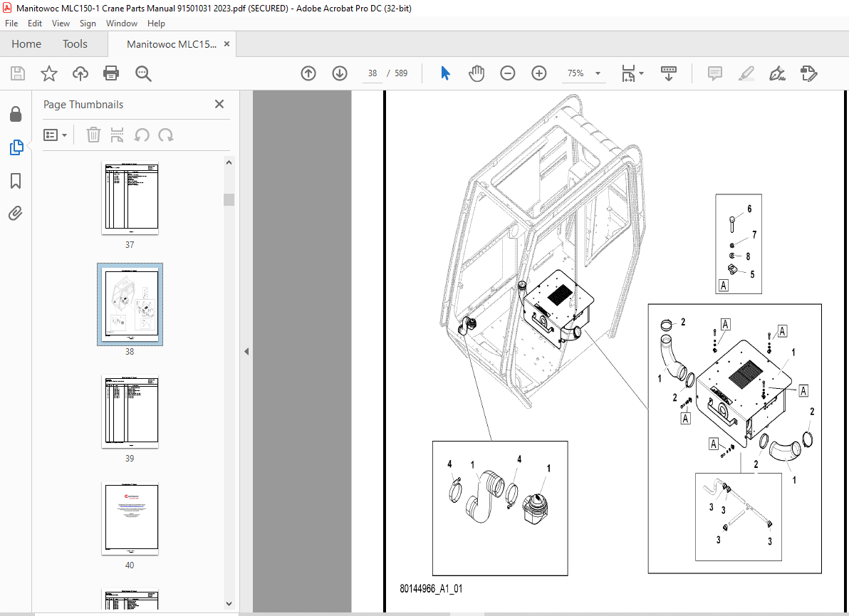Screen dimensions: 849x616
Task: Rotate page clockwise icon
Action: (166, 135)
